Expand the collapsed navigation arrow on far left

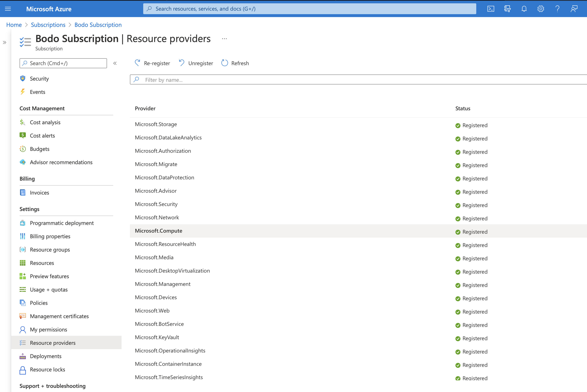click(x=5, y=42)
